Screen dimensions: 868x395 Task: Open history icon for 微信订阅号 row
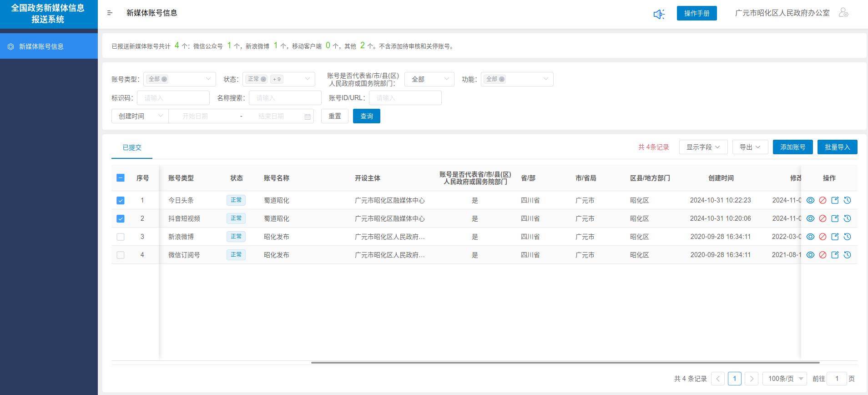[x=847, y=255]
